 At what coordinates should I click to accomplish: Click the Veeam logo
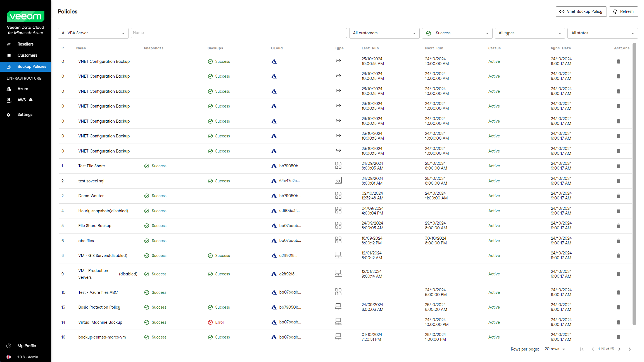tap(25, 16)
